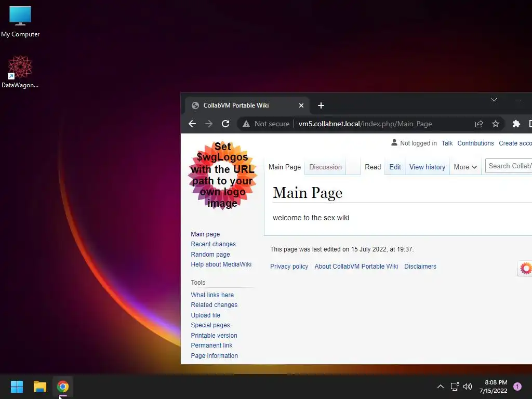532x399 pixels.
Task: Open Help about MediaWiki
Action: [x=221, y=264]
